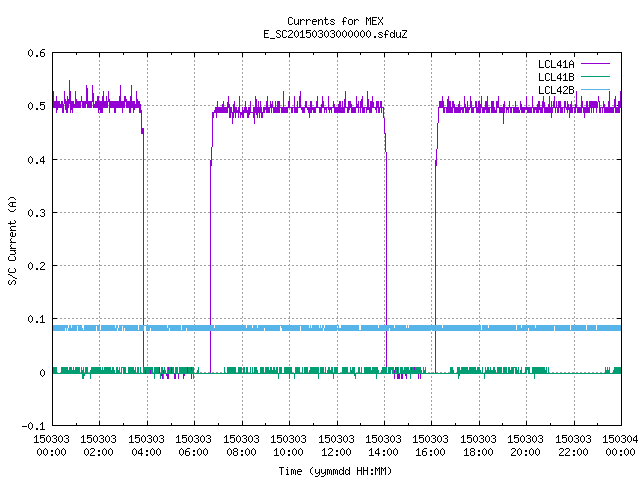
Task: Click the 12:00 time tick label
Action: [x=336, y=452]
